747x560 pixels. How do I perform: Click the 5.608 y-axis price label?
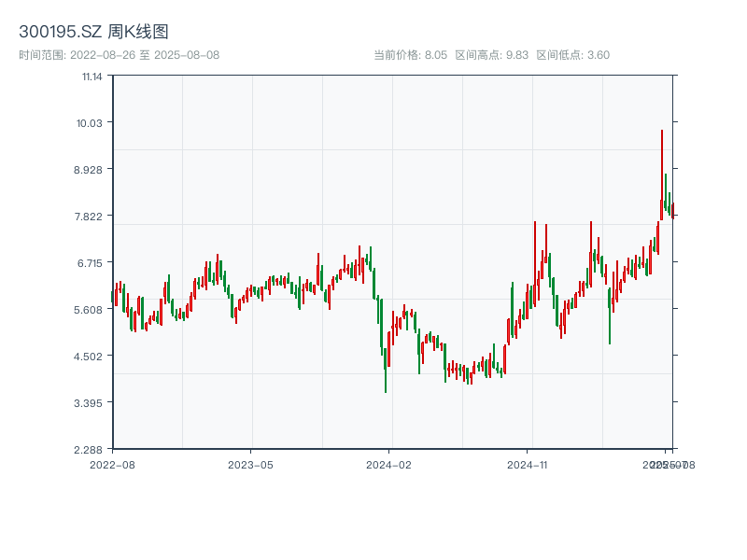91,310
